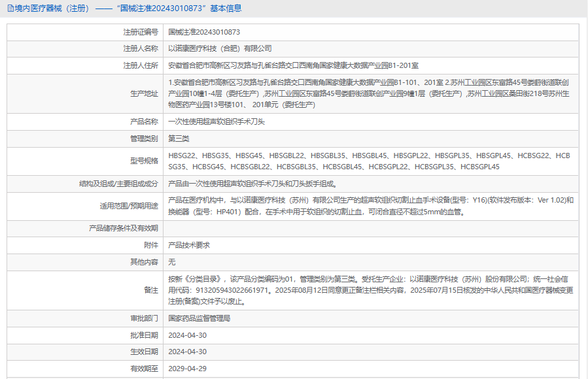The height and width of the screenshot is (379, 588).
Task: Click the 生产地址 label
Action: [144, 93]
